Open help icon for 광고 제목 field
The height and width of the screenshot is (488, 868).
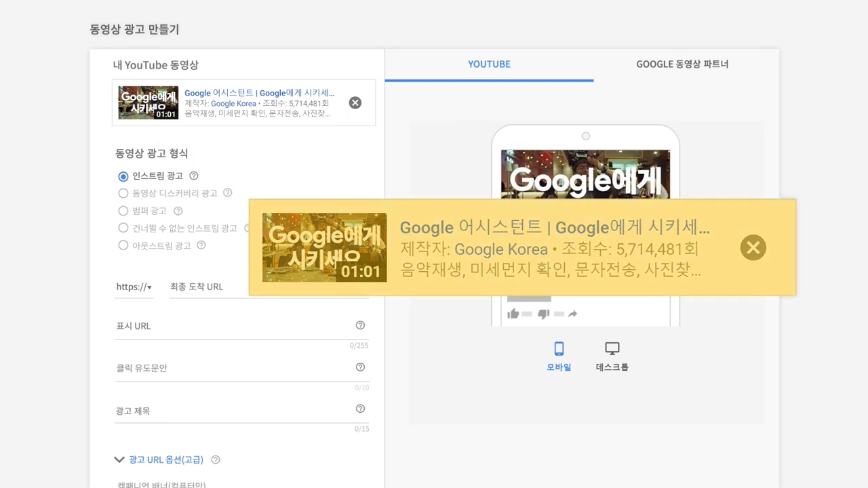pyautogui.click(x=360, y=409)
